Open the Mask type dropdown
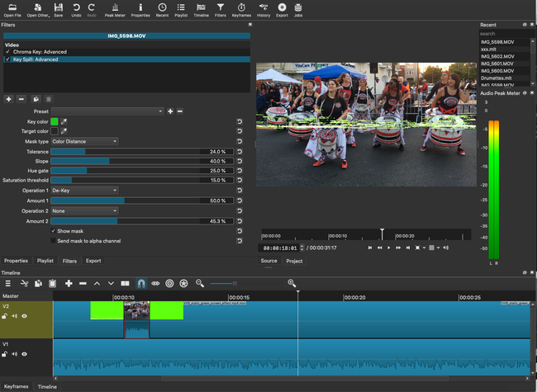This screenshot has width=537, height=392. (84, 141)
